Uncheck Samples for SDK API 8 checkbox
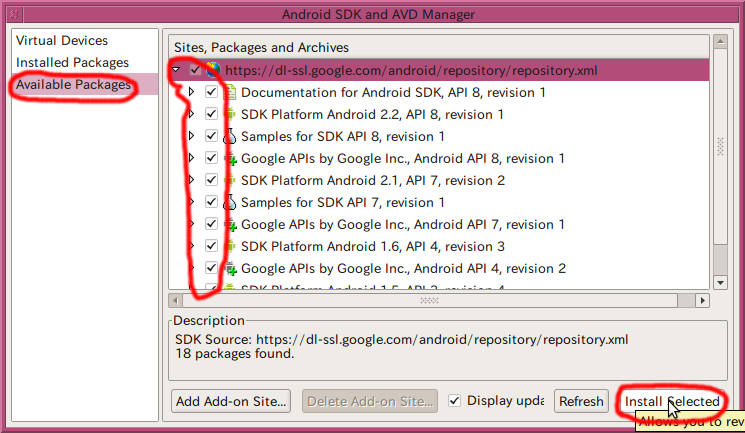Screen dimensions: 745x433 tap(211, 136)
